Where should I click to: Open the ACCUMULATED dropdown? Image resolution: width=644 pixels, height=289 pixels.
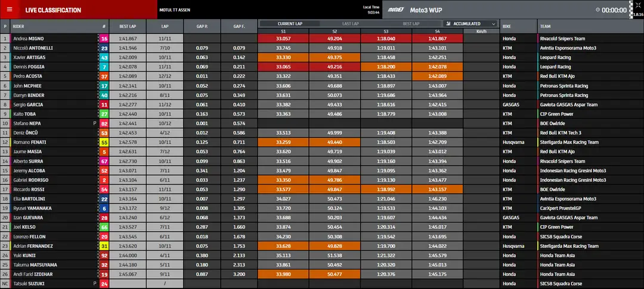pos(470,24)
